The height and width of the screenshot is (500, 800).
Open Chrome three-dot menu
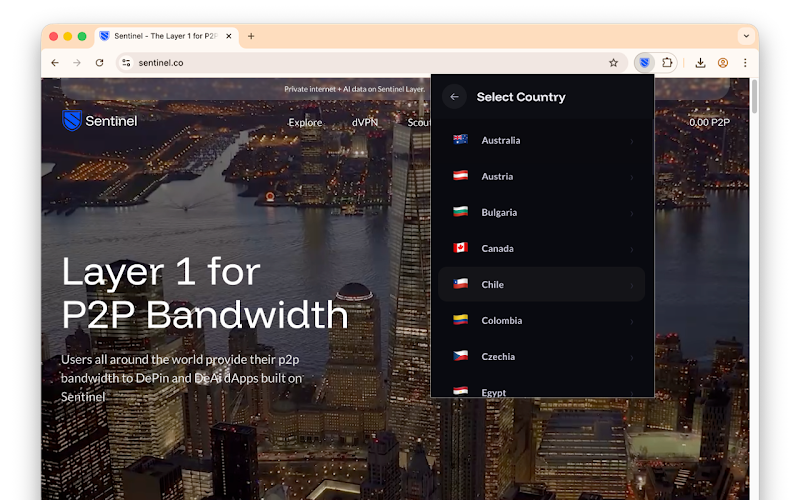point(745,63)
